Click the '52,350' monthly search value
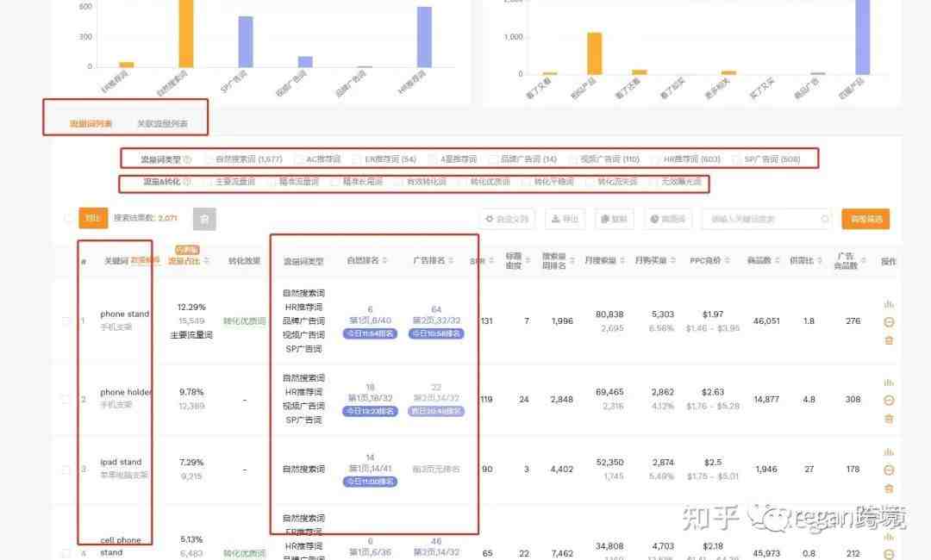Image resolution: width=931 pixels, height=560 pixels. [x=609, y=462]
